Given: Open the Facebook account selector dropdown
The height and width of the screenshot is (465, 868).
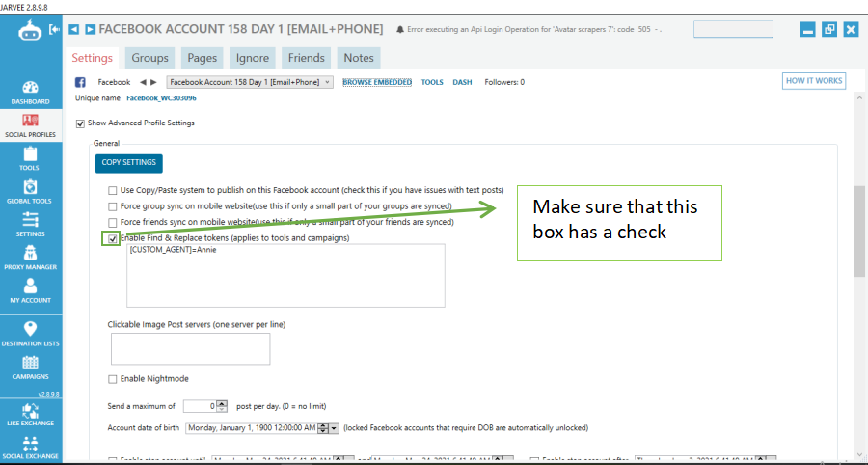Looking at the screenshot, I should tap(250, 82).
